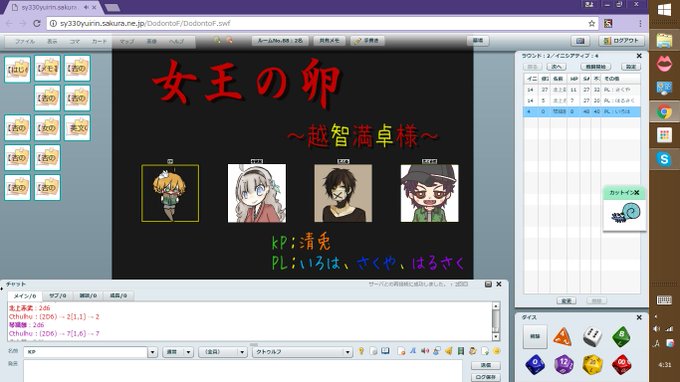
Task: Open the 通常 chat state dropdown
Action: click(177, 352)
